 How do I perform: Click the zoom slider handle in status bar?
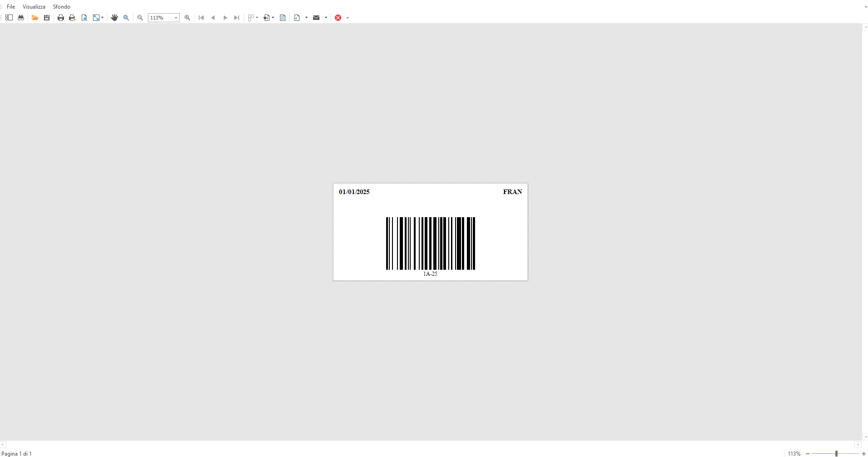click(836, 453)
